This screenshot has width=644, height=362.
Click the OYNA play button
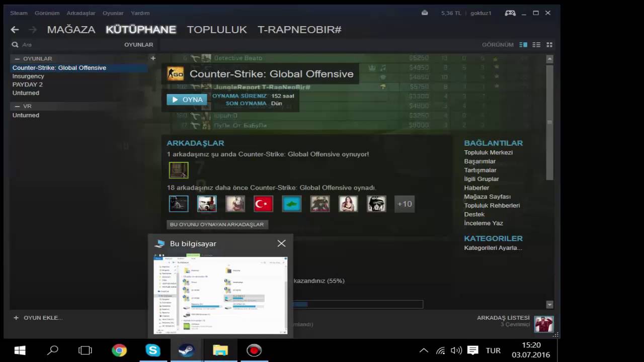tap(187, 100)
